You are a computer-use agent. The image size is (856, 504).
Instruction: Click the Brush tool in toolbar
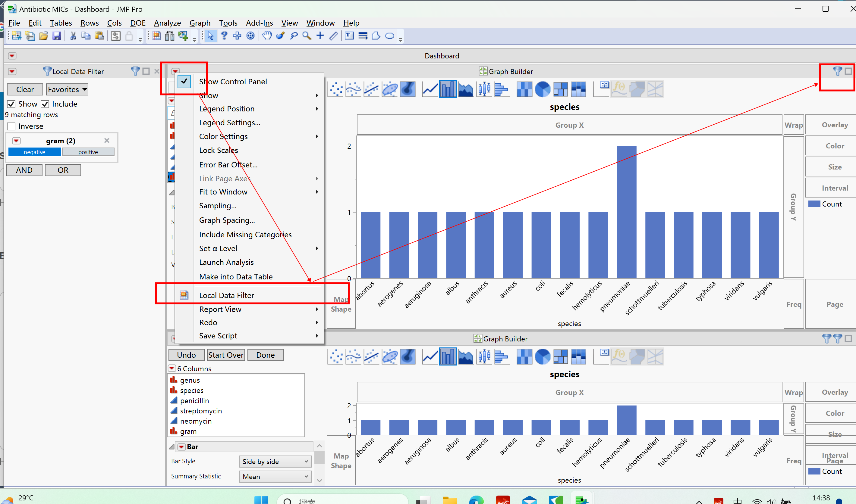point(280,36)
